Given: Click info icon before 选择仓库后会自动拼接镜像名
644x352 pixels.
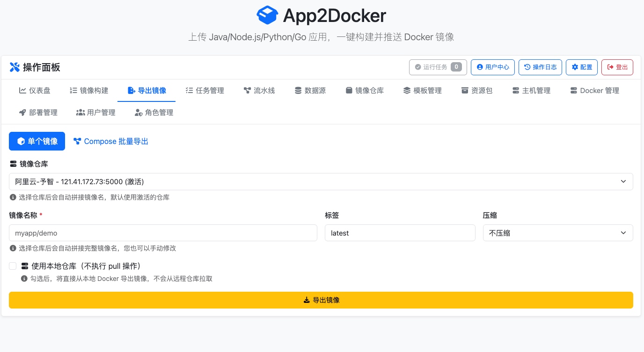Looking at the screenshot, I should [13, 197].
